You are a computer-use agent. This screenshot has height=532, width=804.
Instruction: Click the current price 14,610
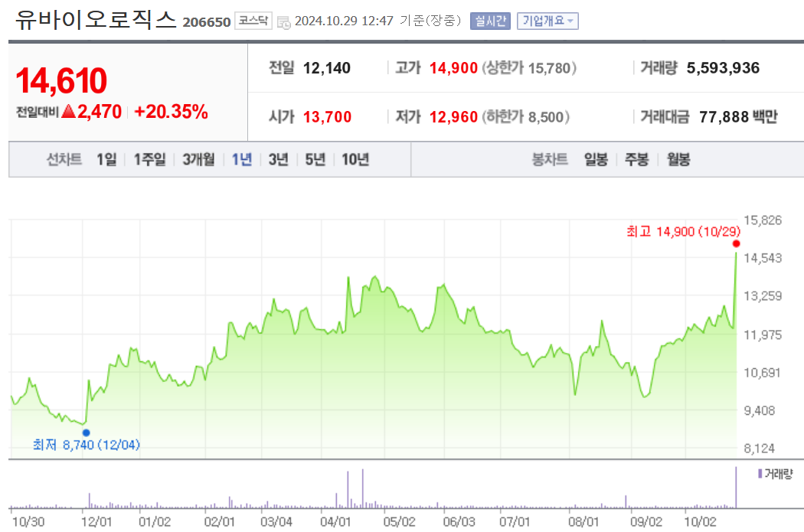tap(61, 81)
